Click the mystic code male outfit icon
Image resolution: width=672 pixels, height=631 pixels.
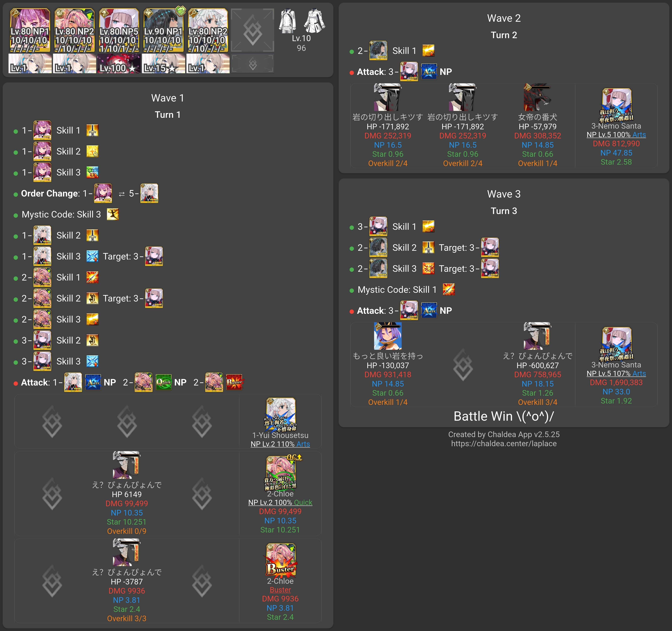point(288,21)
